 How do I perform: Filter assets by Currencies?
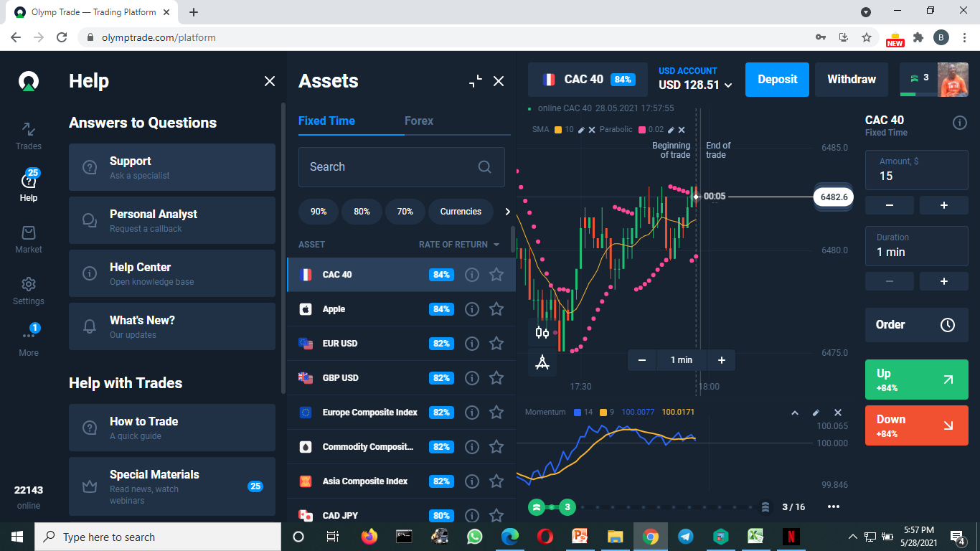[x=461, y=212]
